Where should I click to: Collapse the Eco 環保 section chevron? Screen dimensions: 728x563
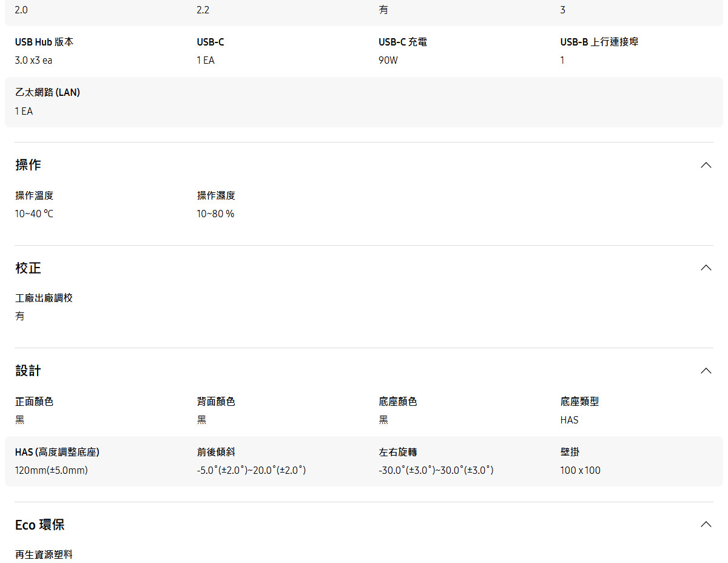coord(706,524)
